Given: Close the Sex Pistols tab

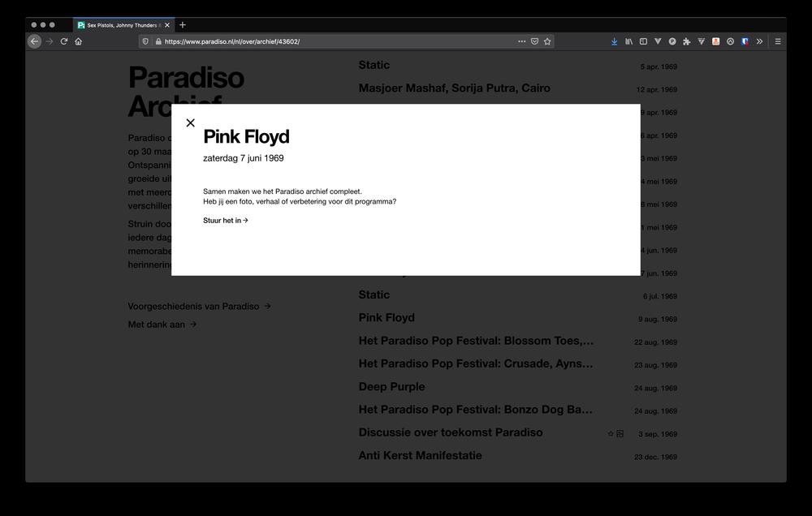Looking at the screenshot, I should click(167, 25).
